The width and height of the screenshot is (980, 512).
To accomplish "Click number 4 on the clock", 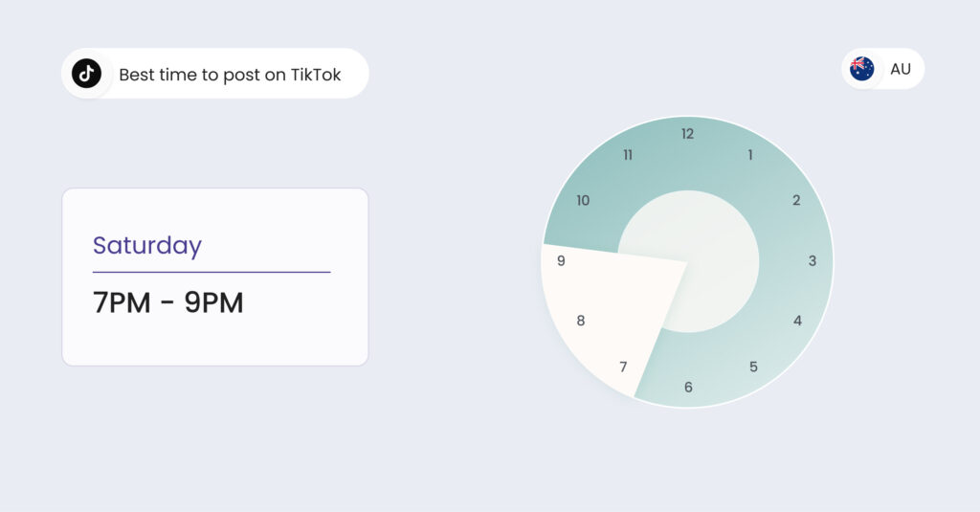I will point(797,321).
